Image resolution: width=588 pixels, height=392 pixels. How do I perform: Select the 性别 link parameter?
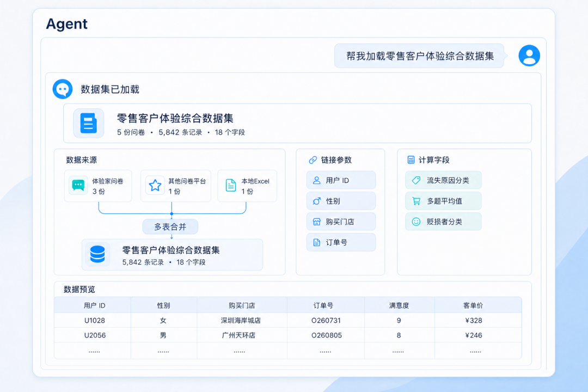point(341,201)
